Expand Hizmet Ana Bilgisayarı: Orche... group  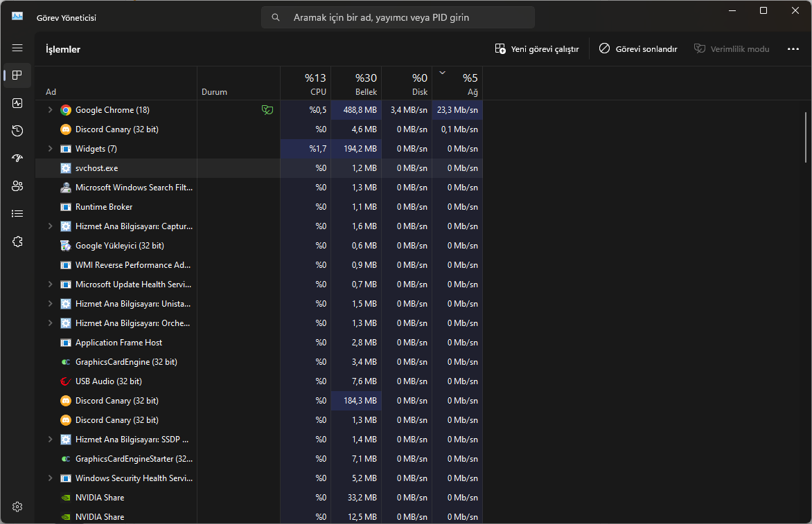[x=51, y=323]
